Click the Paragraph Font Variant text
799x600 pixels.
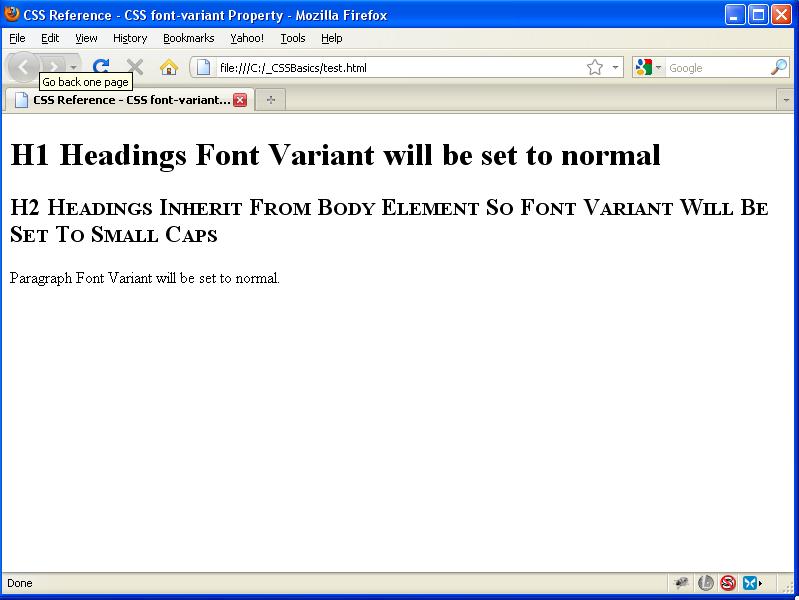[145, 278]
